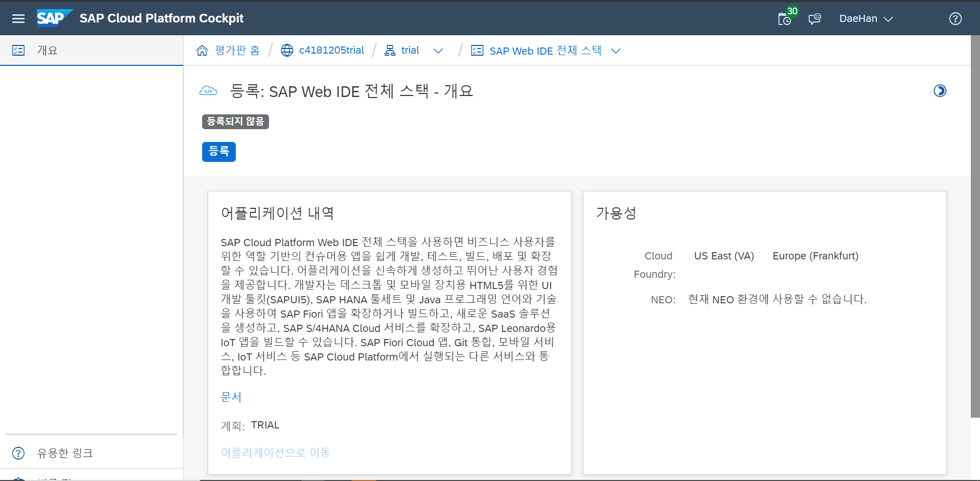The width and height of the screenshot is (980, 481).
Task: Click the US East (VA) region text
Action: (724, 256)
